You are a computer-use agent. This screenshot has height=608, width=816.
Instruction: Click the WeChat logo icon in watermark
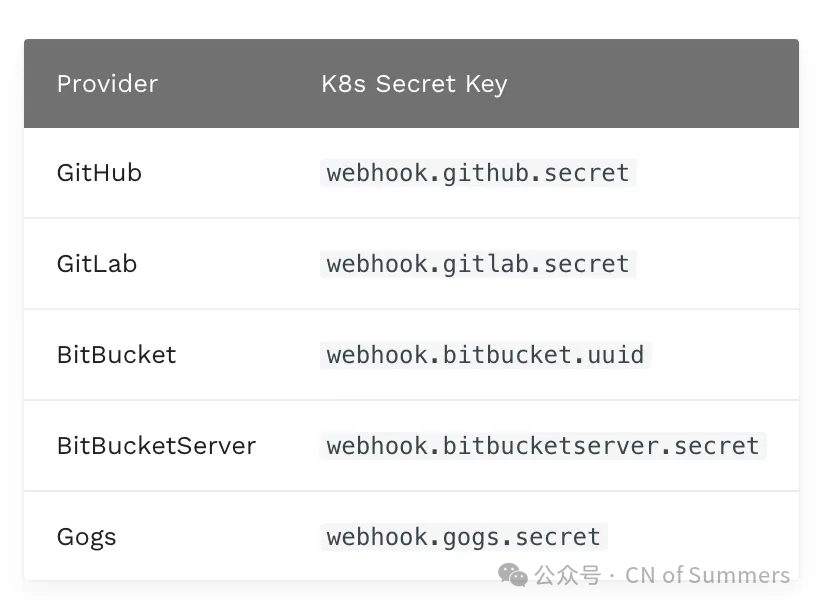pyautogui.click(x=513, y=575)
